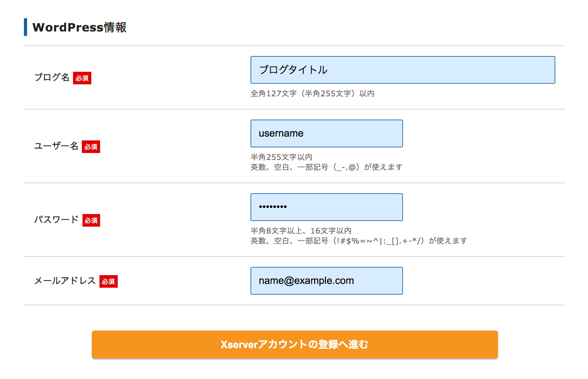Click the ブログ名 field label

point(52,77)
